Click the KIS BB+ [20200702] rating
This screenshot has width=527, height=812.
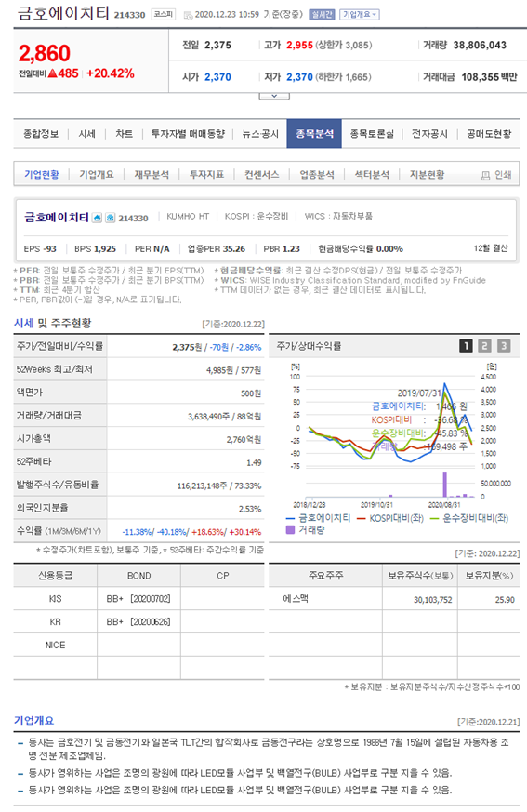pyautogui.click(x=138, y=599)
